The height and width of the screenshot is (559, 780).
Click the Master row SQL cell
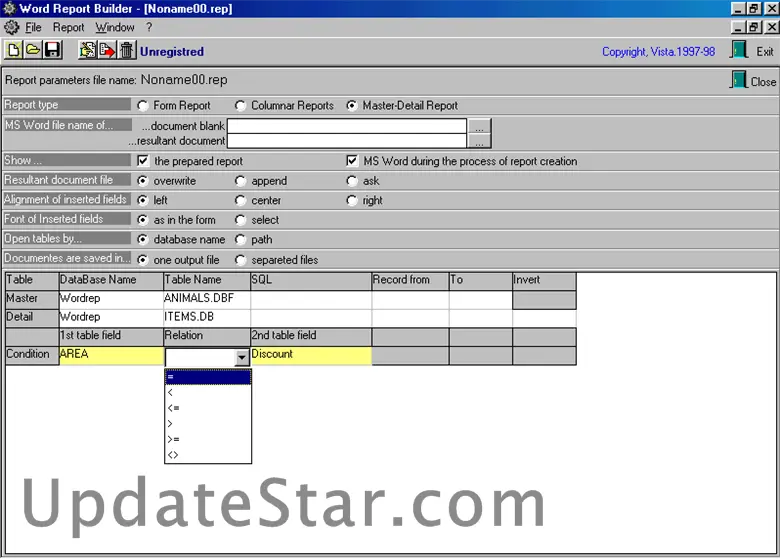coord(311,299)
